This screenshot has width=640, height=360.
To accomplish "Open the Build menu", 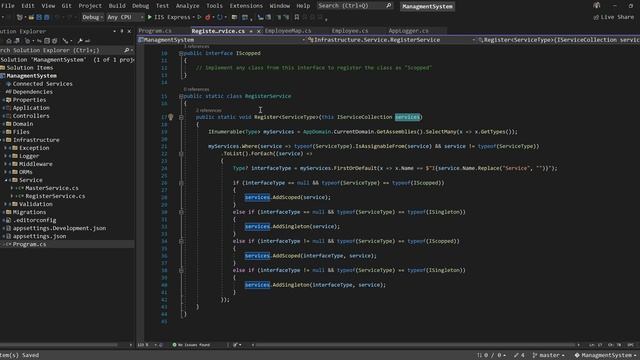I will (117, 6).
